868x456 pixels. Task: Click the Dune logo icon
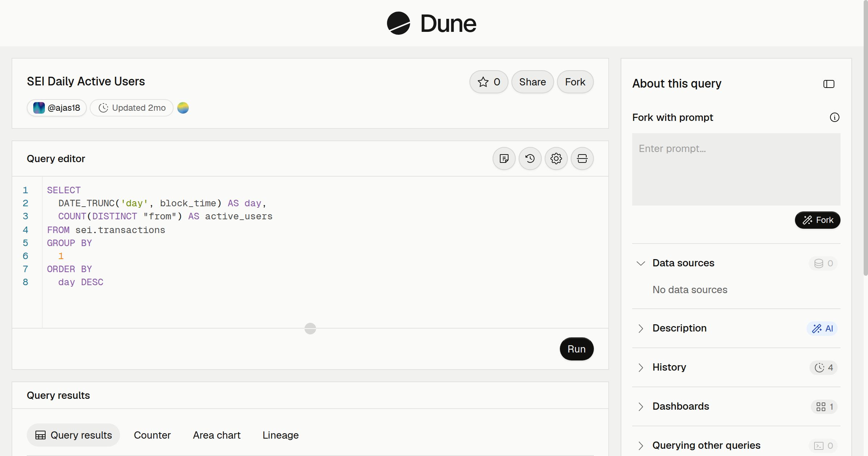pos(398,23)
